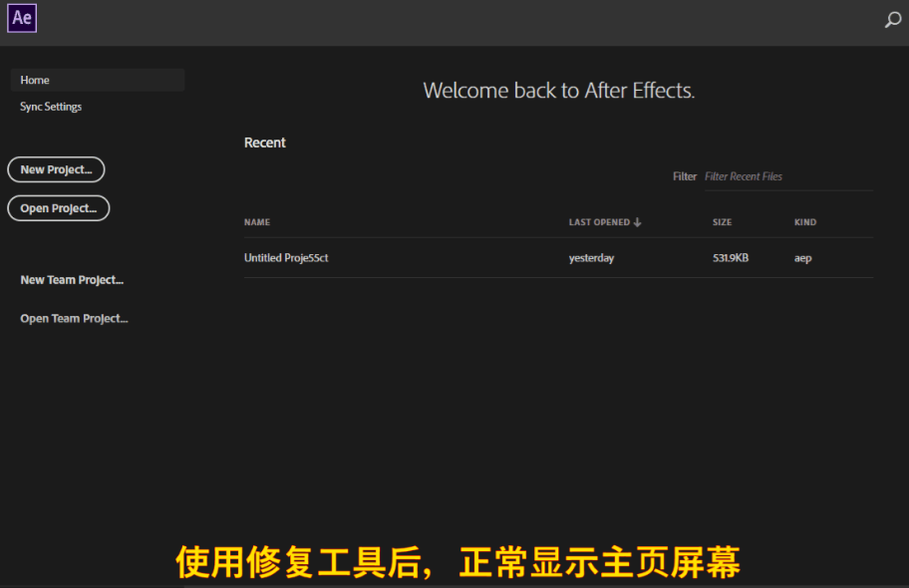Sort recent files by SIZE column
Screen dimensions: 909x588
click(723, 222)
